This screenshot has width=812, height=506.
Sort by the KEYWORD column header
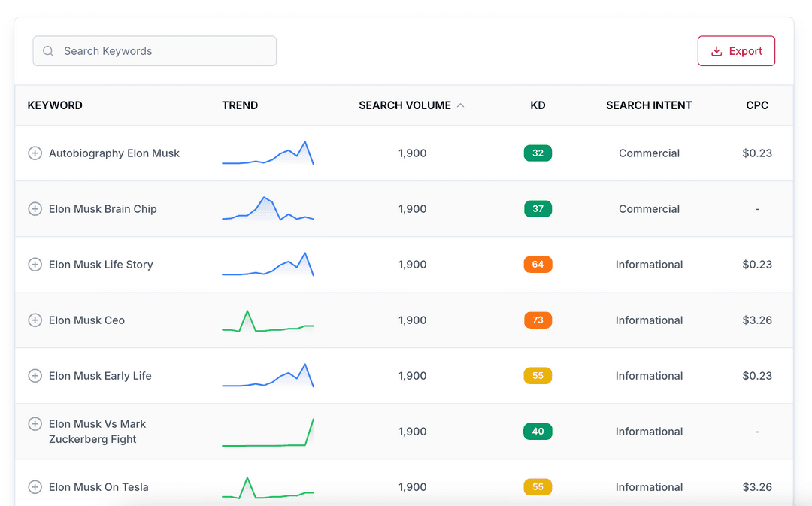click(55, 105)
